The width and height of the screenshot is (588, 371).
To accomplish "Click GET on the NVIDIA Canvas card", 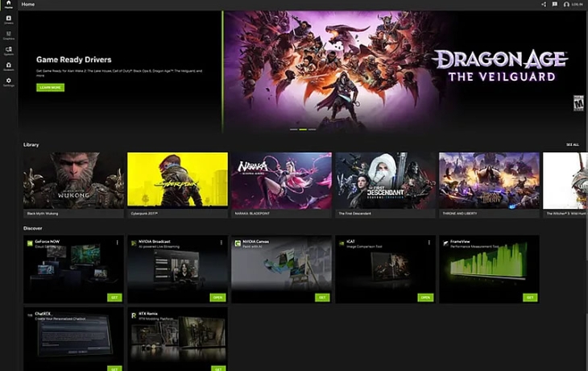I will pyautogui.click(x=322, y=298).
